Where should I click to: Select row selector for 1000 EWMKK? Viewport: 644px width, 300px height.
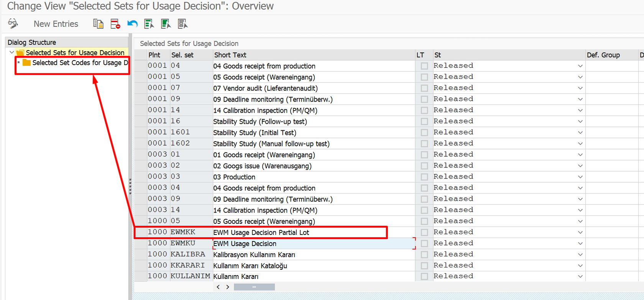tap(141, 232)
